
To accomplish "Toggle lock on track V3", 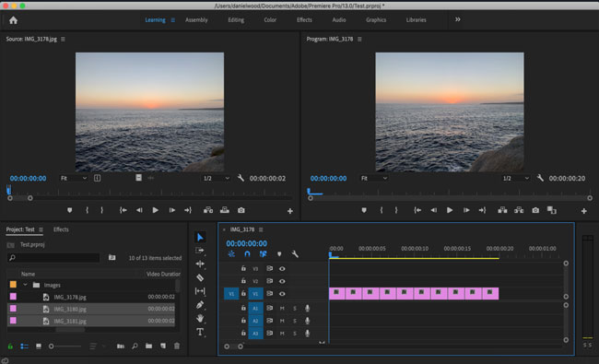I will point(243,268).
